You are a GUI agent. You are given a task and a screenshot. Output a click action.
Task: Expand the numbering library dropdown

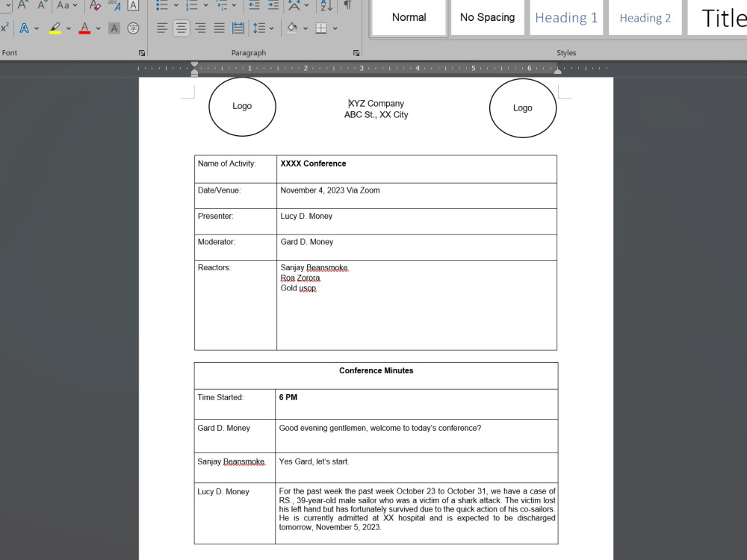205,5
